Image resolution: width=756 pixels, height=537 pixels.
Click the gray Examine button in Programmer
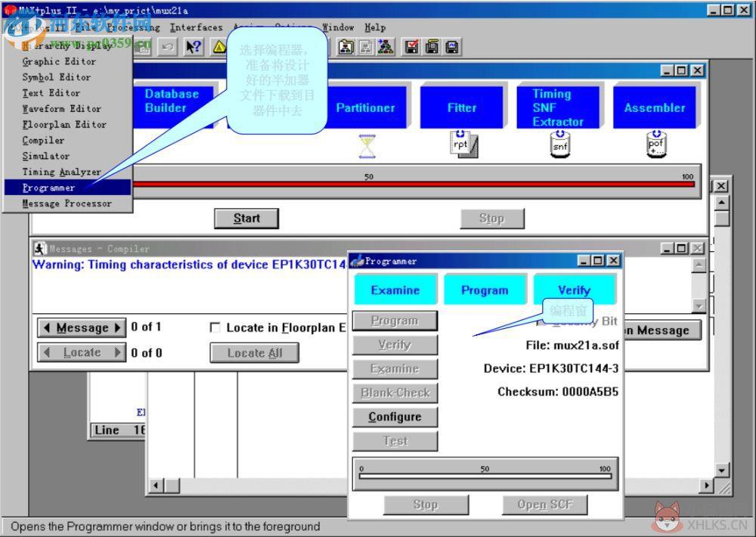point(395,369)
